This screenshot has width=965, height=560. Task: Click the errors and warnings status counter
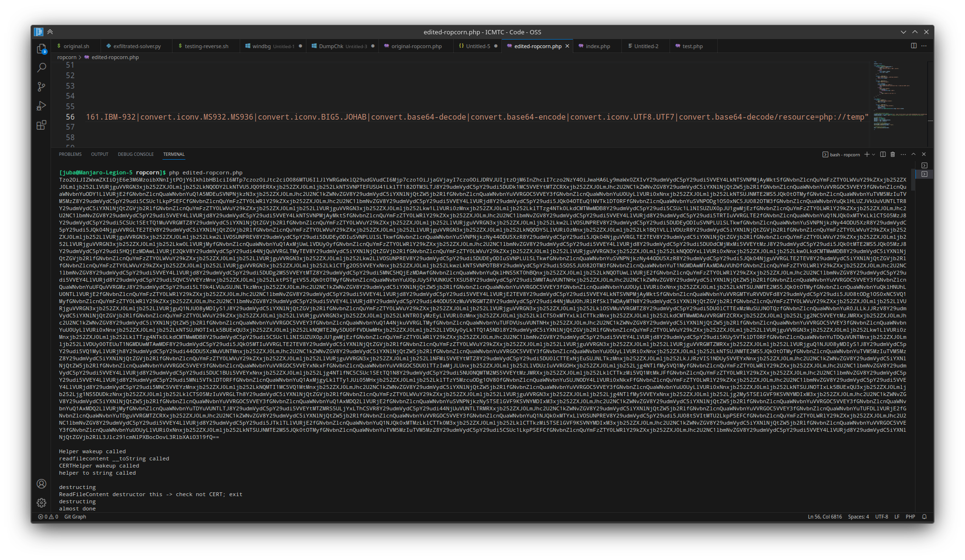[48, 517]
